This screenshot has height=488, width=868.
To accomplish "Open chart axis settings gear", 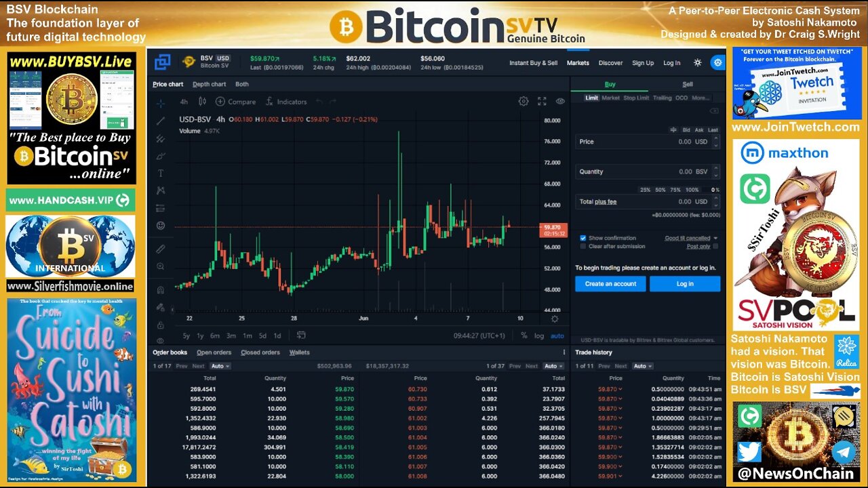I will click(x=555, y=319).
